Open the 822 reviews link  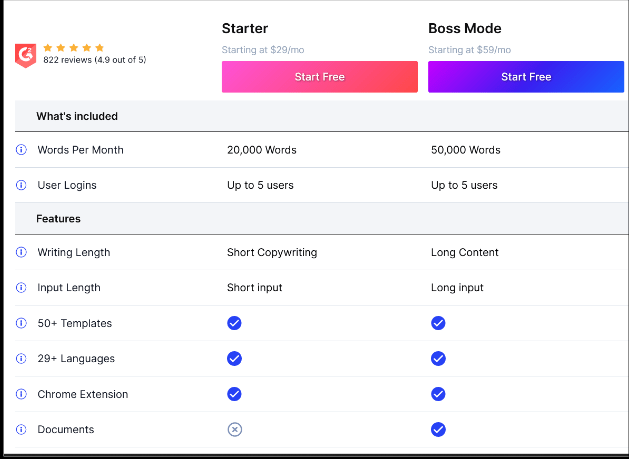[95, 60]
